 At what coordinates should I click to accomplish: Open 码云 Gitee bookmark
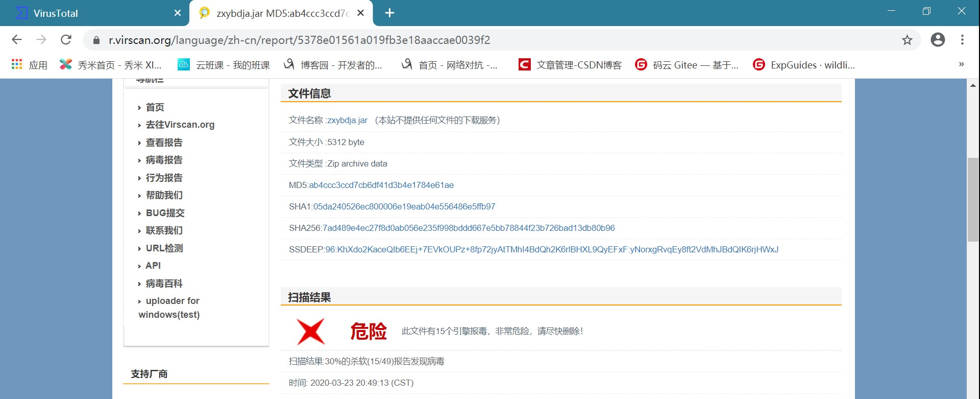coord(687,65)
